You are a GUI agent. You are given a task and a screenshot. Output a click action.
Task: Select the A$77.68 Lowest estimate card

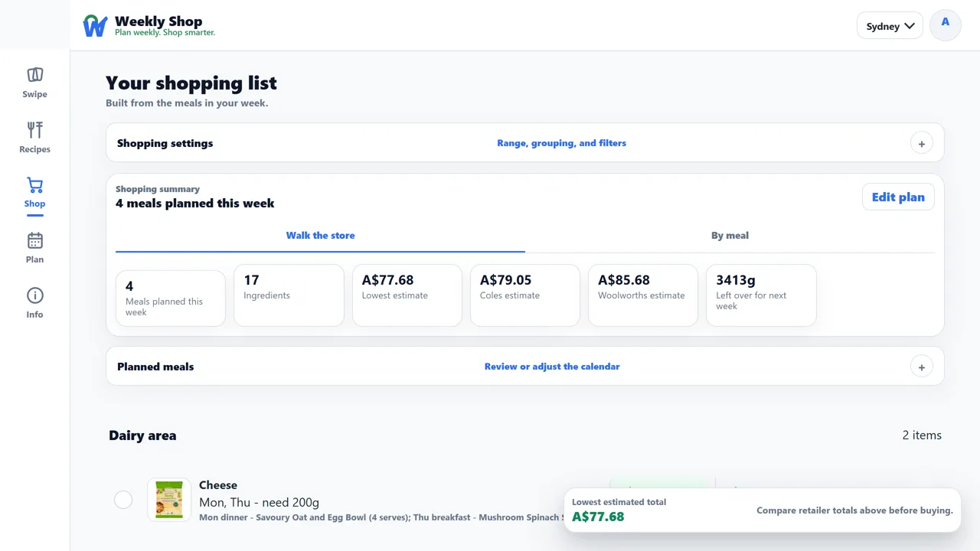[x=407, y=295]
